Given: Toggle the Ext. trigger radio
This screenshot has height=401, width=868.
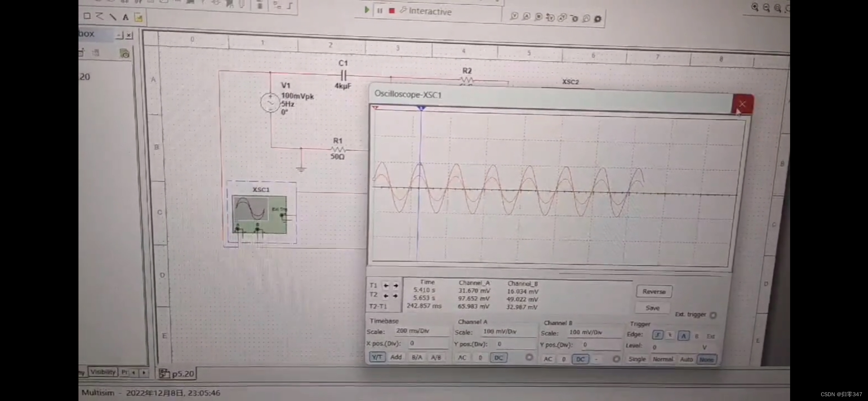Looking at the screenshot, I should click(713, 315).
